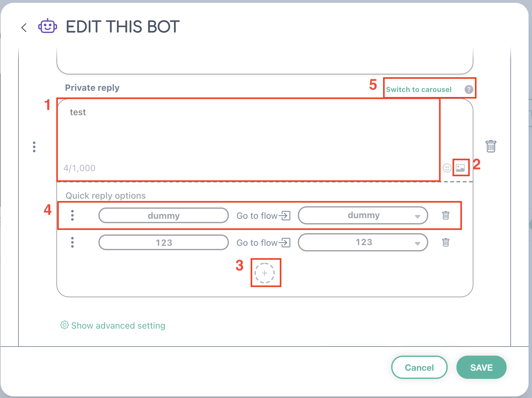Go back using the left chevron arrow
532x398 pixels.
tap(24, 28)
